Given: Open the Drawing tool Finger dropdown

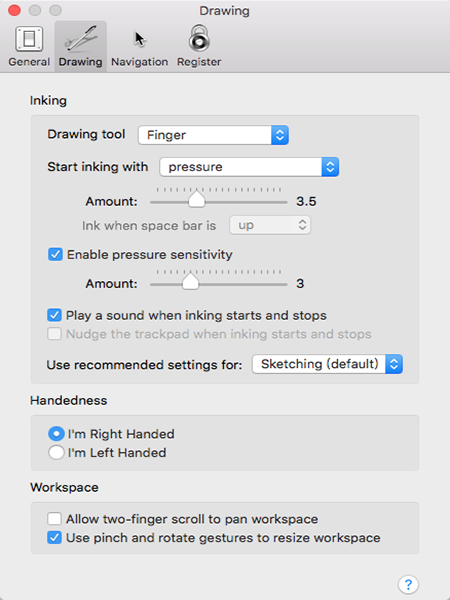Looking at the screenshot, I should coord(213,135).
